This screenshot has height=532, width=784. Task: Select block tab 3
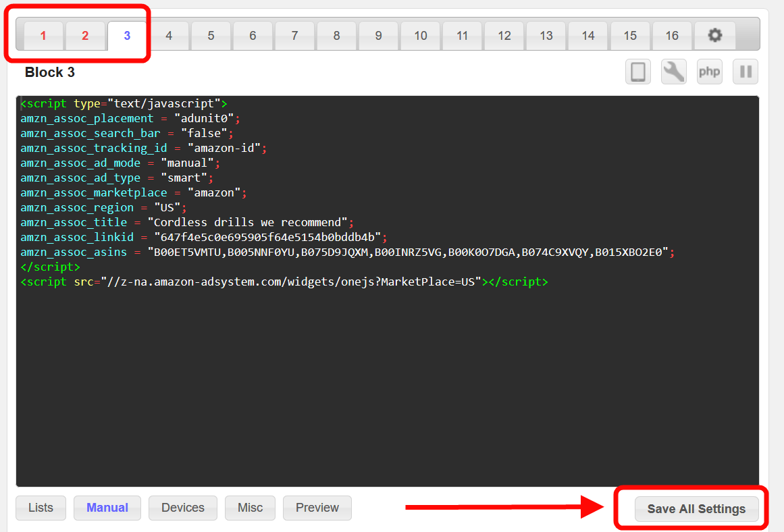click(x=127, y=36)
